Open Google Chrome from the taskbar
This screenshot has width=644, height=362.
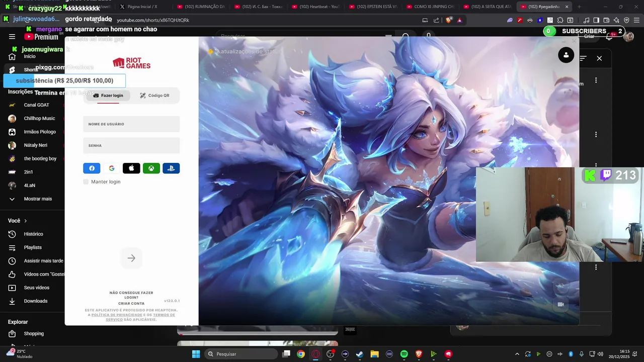tap(300, 354)
